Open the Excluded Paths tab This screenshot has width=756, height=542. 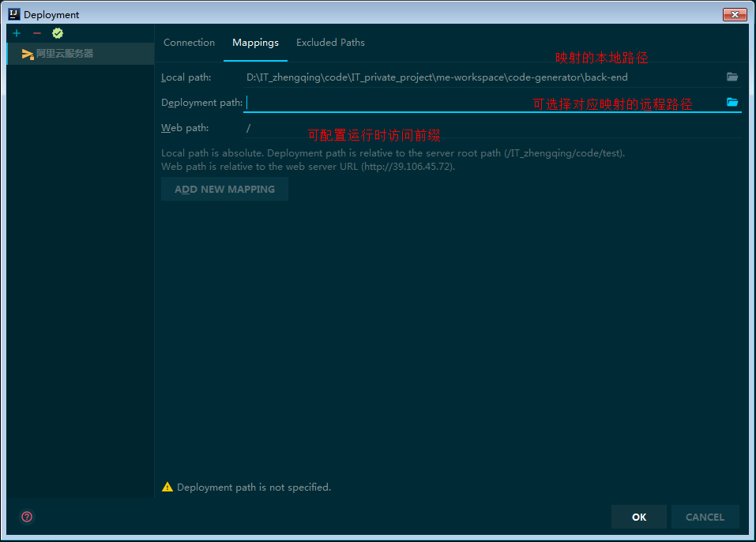coord(330,43)
